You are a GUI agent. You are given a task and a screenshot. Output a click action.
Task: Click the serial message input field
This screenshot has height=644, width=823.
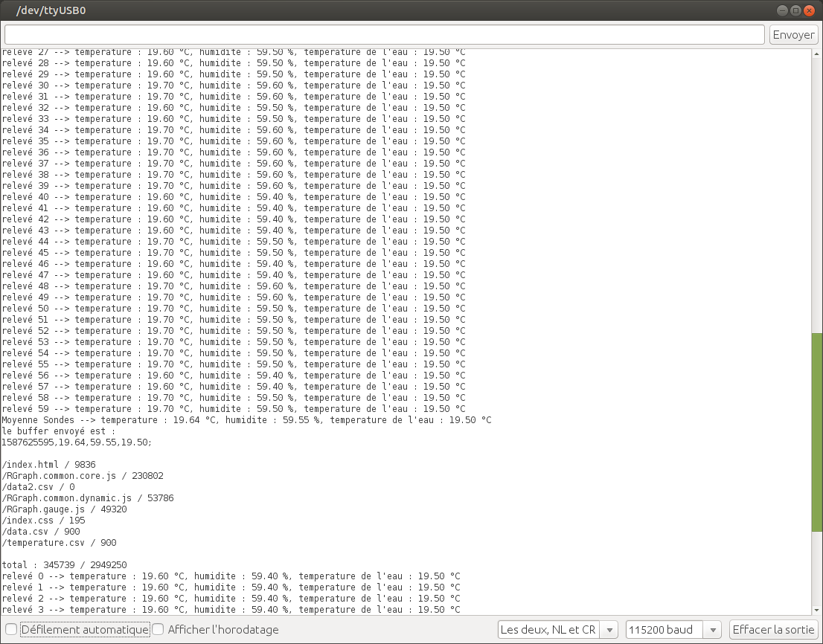[384, 35]
